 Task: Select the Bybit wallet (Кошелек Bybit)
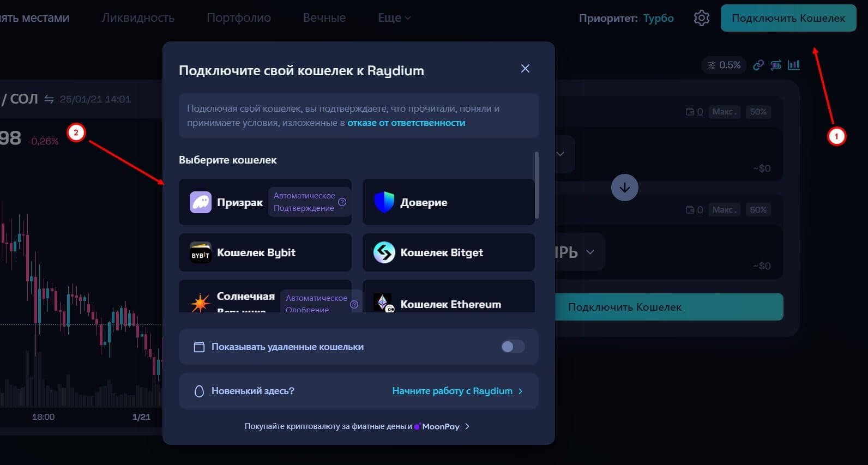[265, 252]
